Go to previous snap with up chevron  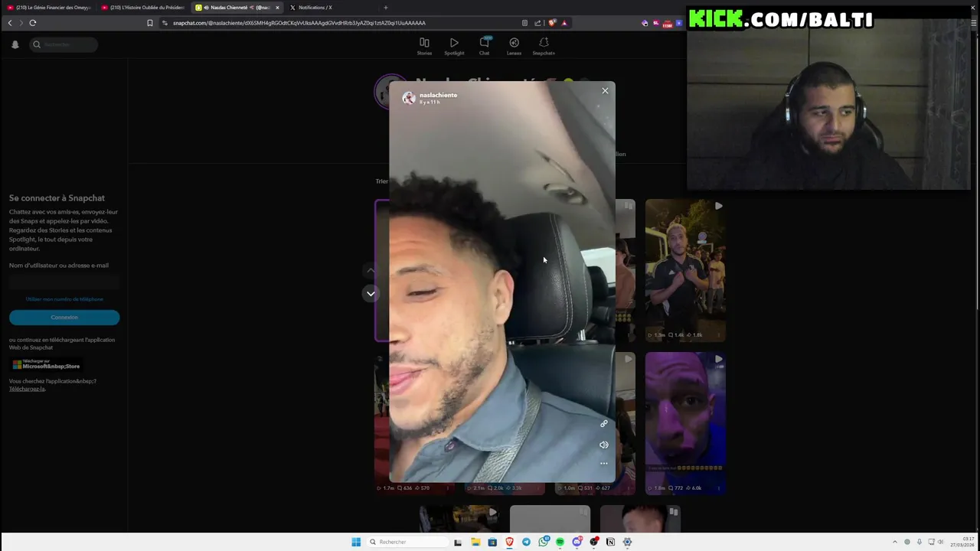tap(371, 270)
